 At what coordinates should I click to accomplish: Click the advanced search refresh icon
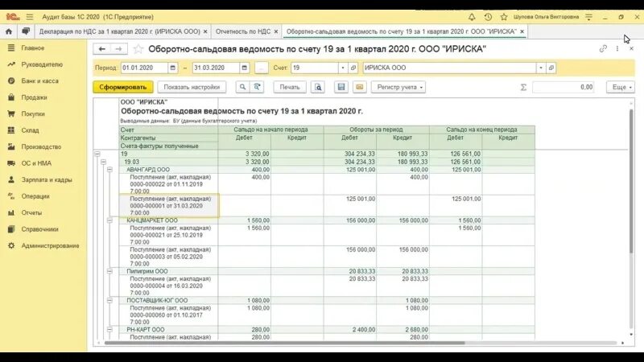point(257,87)
